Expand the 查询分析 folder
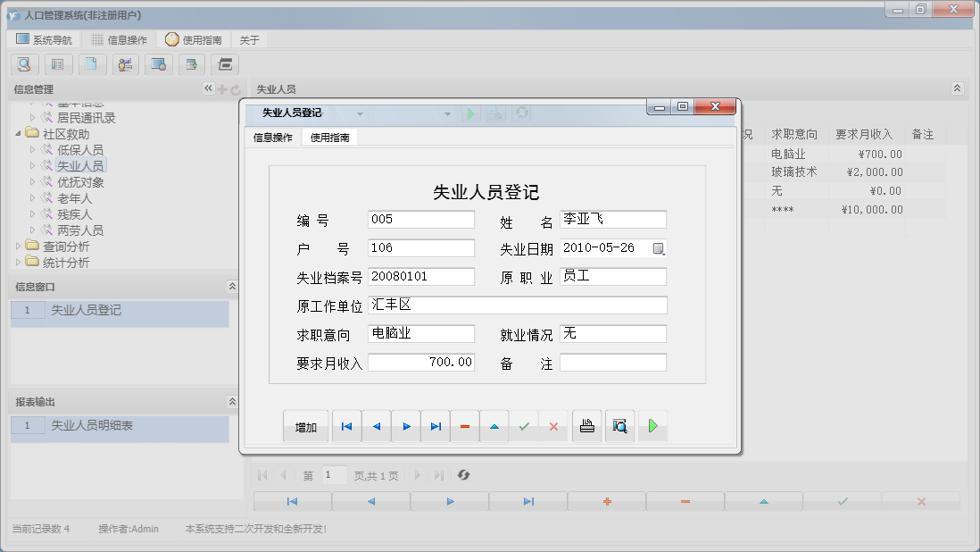Viewport: 980px width, 552px height. tap(20, 247)
